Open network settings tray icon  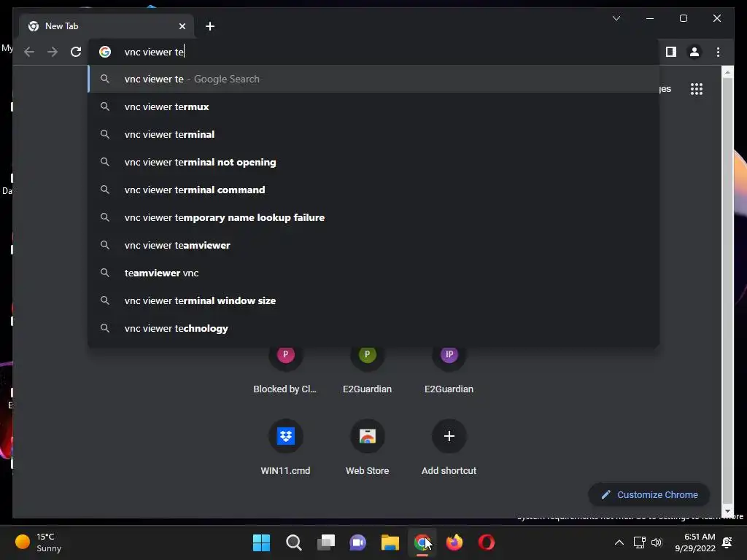pyautogui.click(x=639, y=542)
